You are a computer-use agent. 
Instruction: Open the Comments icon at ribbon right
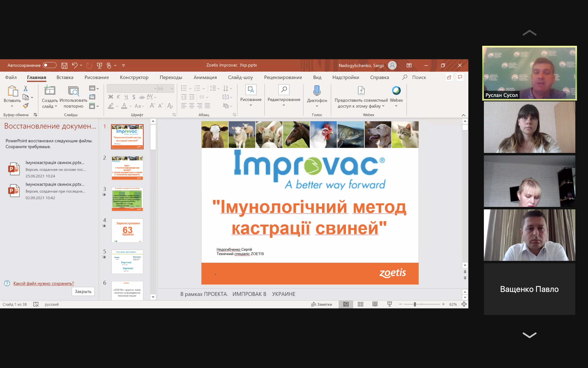[460, 77]
